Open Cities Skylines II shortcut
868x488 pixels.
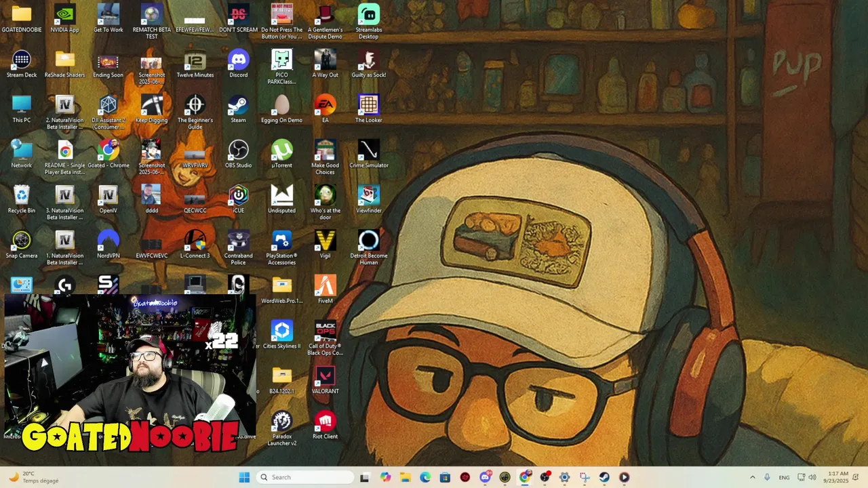281,335
